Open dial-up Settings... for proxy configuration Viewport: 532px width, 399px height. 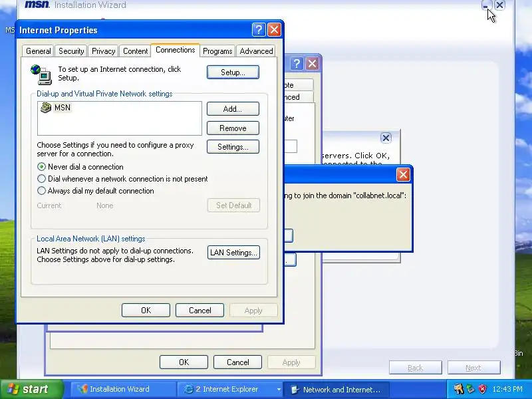233,147
